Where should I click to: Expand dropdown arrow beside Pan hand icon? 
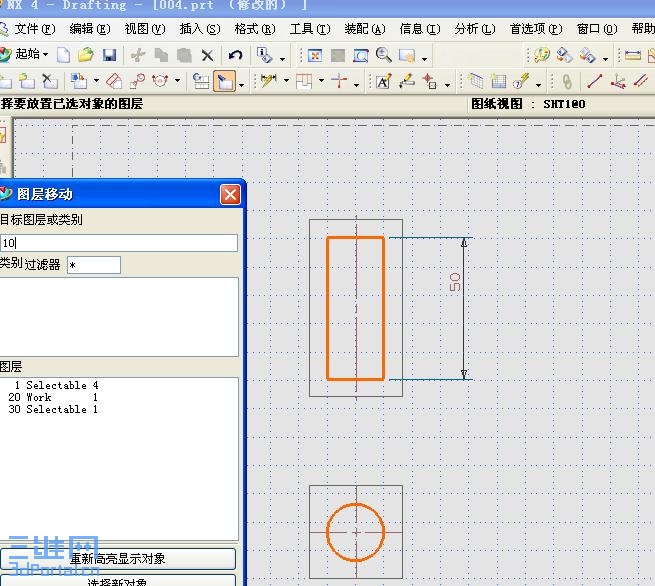424,59
